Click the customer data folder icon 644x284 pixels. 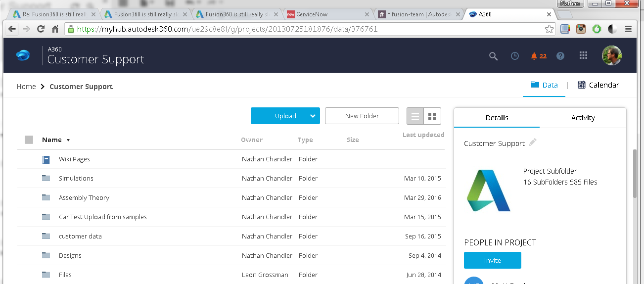(46, 236)
